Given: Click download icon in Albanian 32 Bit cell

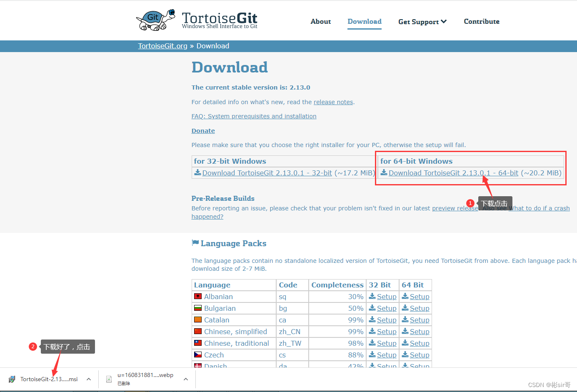Looking at the screenshot, I should 372,296.
